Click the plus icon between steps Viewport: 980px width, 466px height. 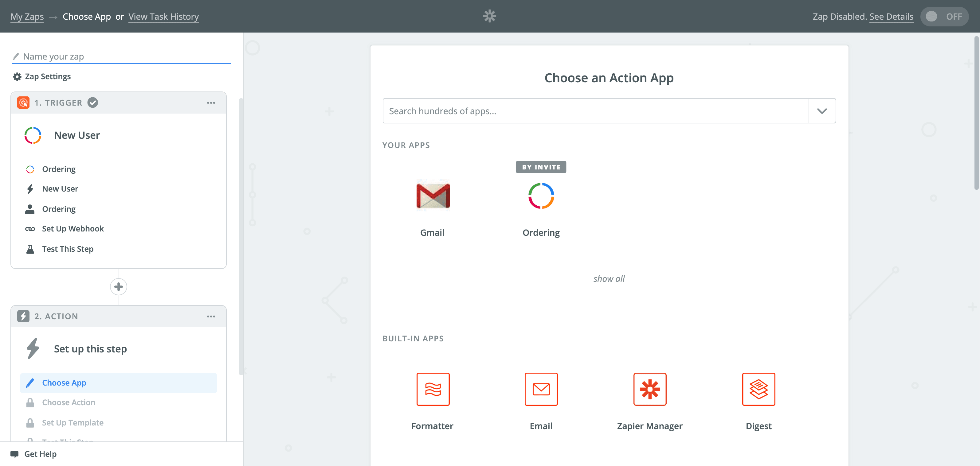click(x=118, y=287)
